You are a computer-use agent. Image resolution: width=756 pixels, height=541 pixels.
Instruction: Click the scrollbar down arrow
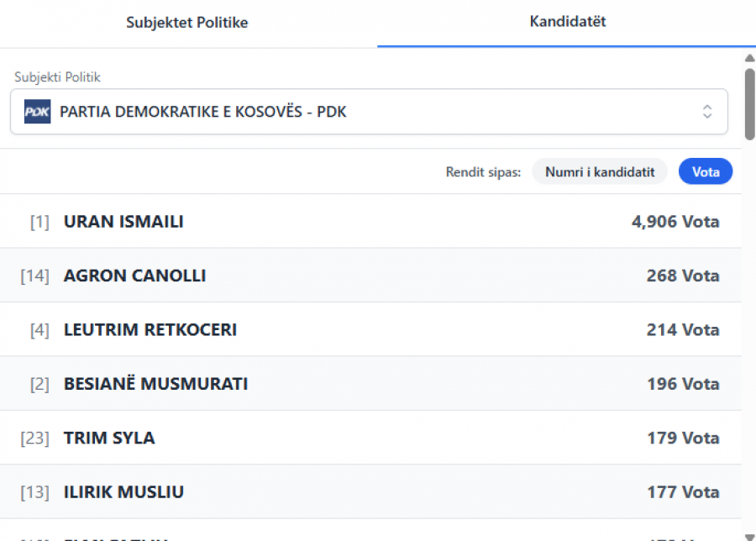coord(749,536)
